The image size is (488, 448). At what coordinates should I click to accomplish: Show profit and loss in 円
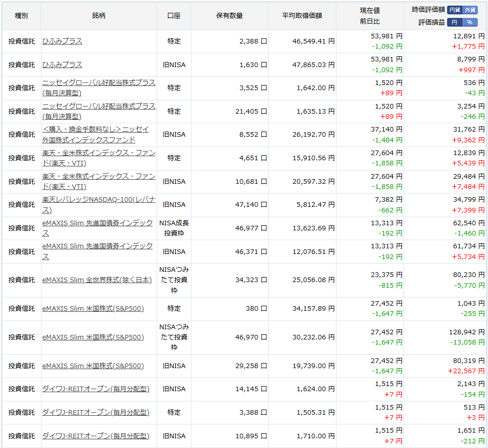(x=455, y=23)
